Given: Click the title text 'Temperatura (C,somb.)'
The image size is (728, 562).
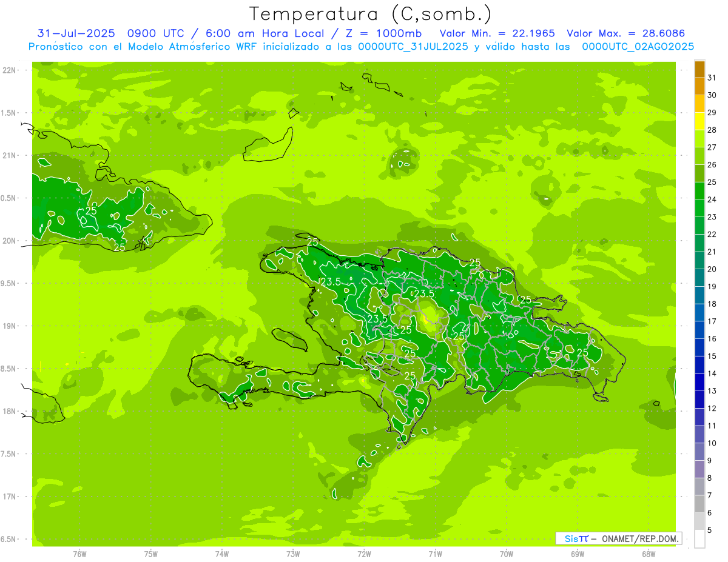Looking at the screenshot, I should 370,14.
